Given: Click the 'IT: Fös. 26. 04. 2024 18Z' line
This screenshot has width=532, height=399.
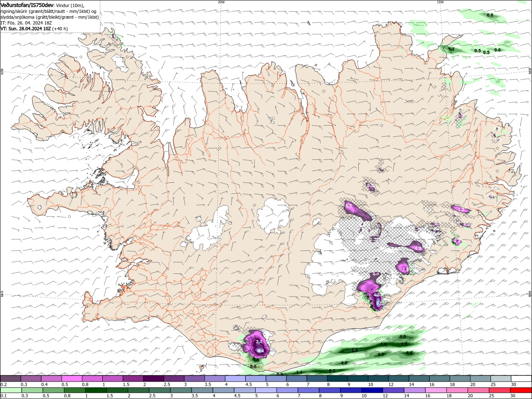Looking at the screenshot, I should pyautogui.click(x=26, y=23).
